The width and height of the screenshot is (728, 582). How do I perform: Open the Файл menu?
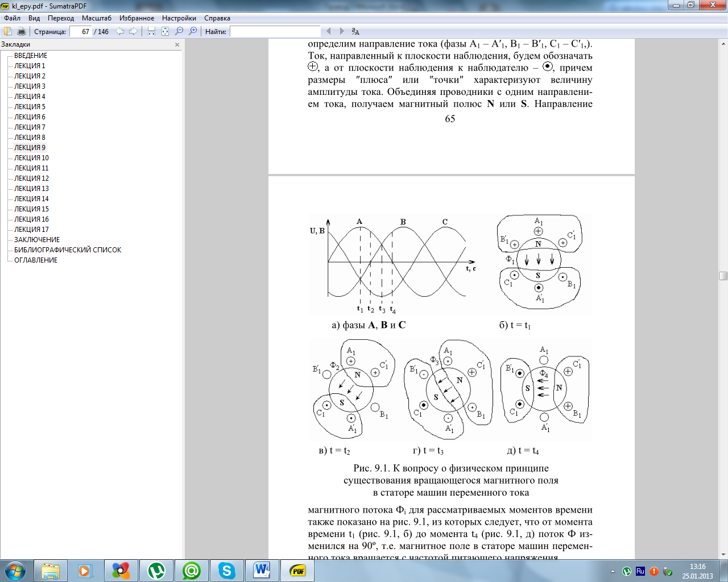tap(12, 18)
